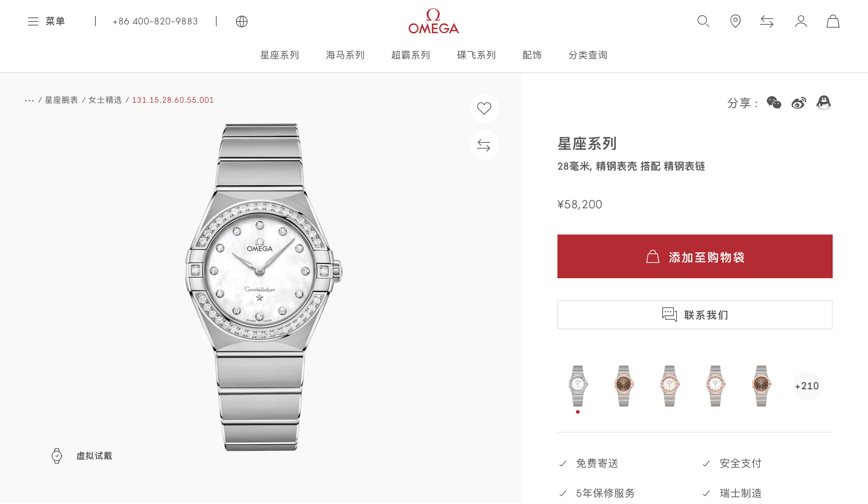This screenshot has width=868, height=504.
Task: Click the 添加至购物袋 button
Action: pos(695,256)
